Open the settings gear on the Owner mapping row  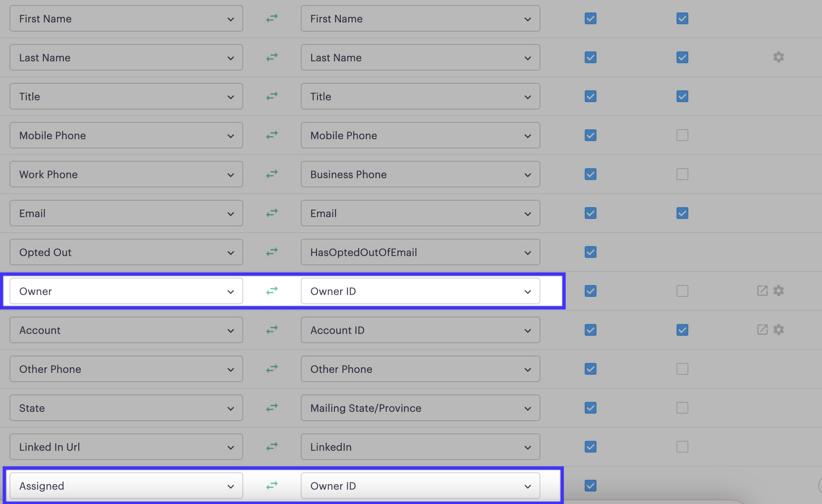point(779,291)
